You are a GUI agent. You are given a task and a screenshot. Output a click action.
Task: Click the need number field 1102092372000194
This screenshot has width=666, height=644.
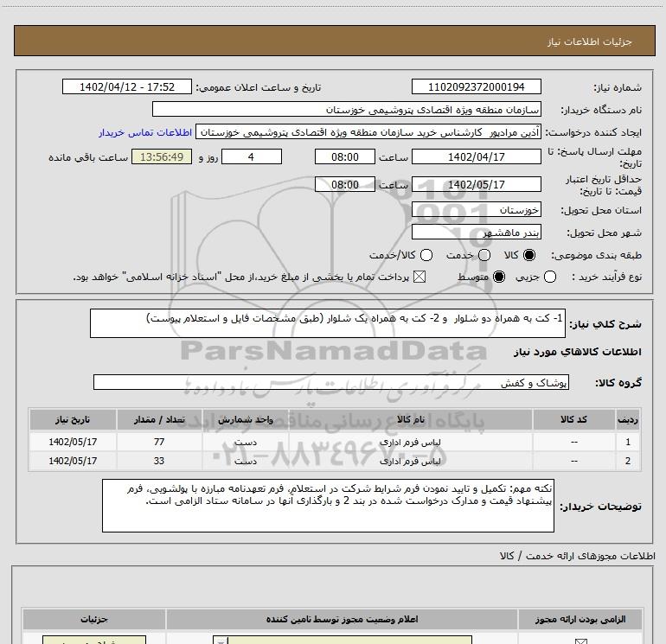476,87
